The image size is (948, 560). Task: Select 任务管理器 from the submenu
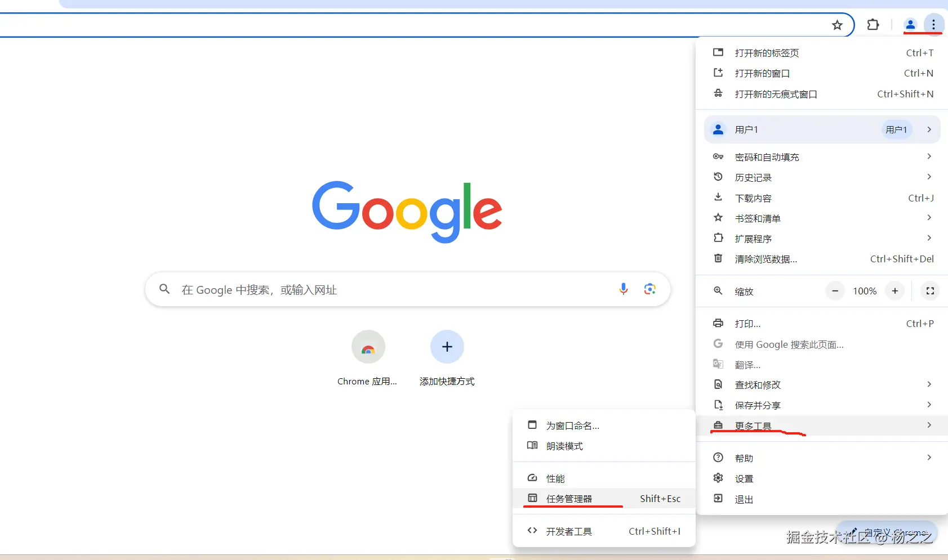pyautogui.click(x=569, y=498)
